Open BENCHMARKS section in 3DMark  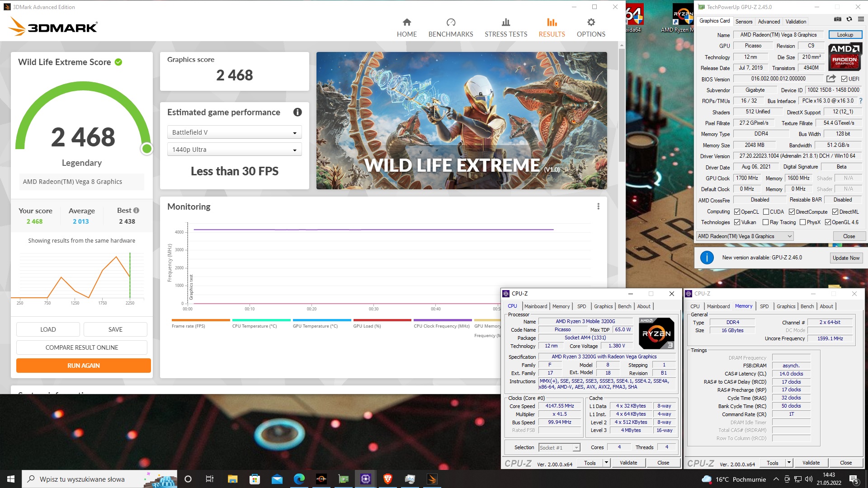450,28
